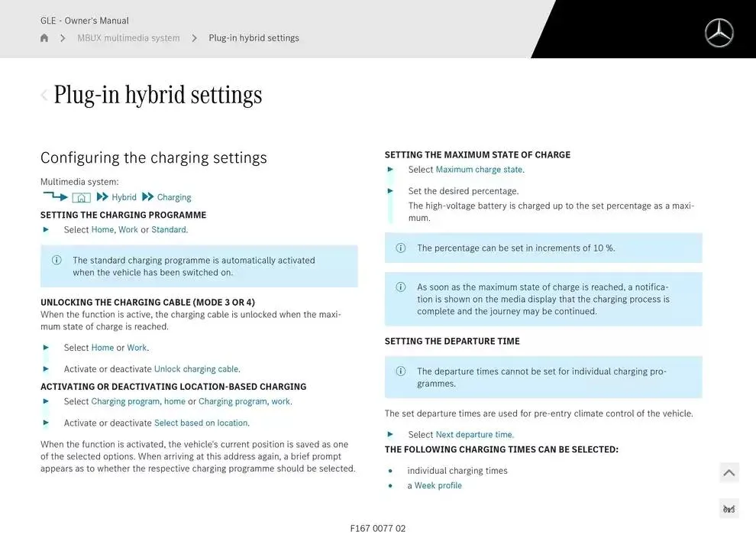This screenshot has width=756, height=535.
Task: Open the Select based on location link
Action: (x=201, y=423)
